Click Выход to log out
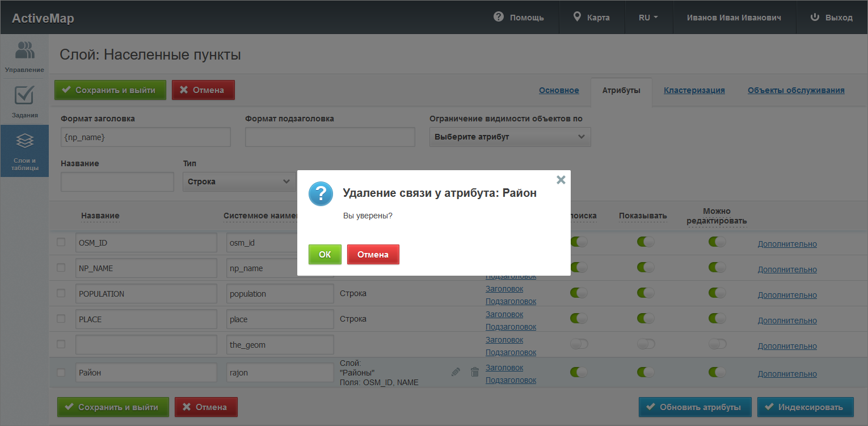 [832, 18]
